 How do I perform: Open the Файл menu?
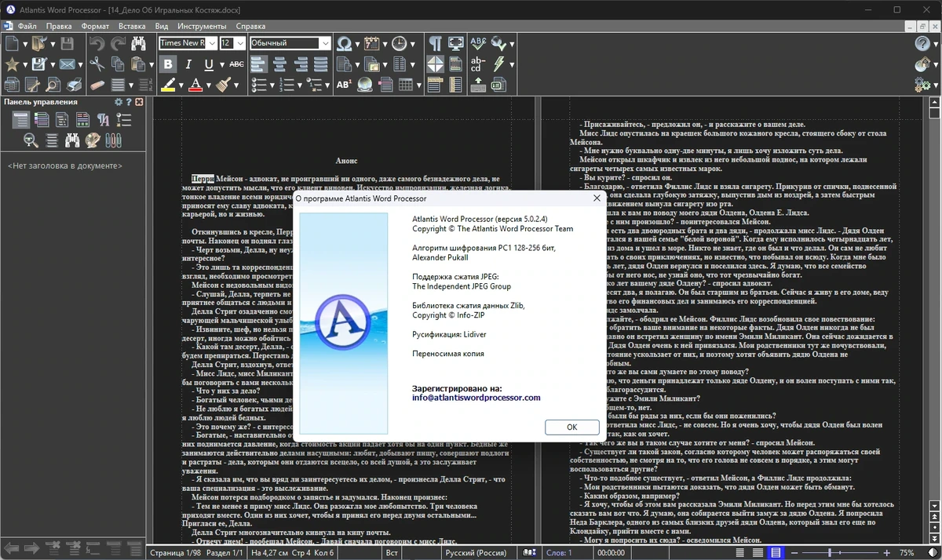[27, 26]
